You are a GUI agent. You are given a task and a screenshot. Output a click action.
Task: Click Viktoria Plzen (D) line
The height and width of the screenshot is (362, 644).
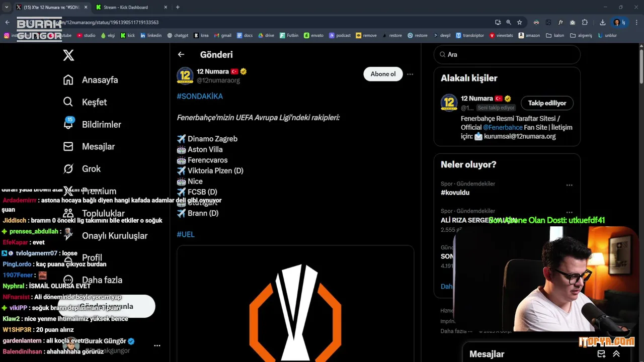pyautogui.click(x=210, y=170)
